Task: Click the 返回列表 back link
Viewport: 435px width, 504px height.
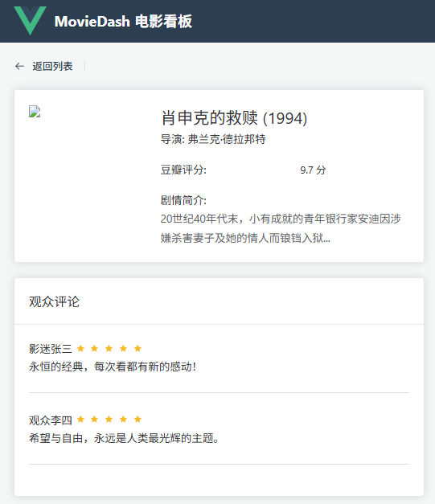Action: [52, 66]
